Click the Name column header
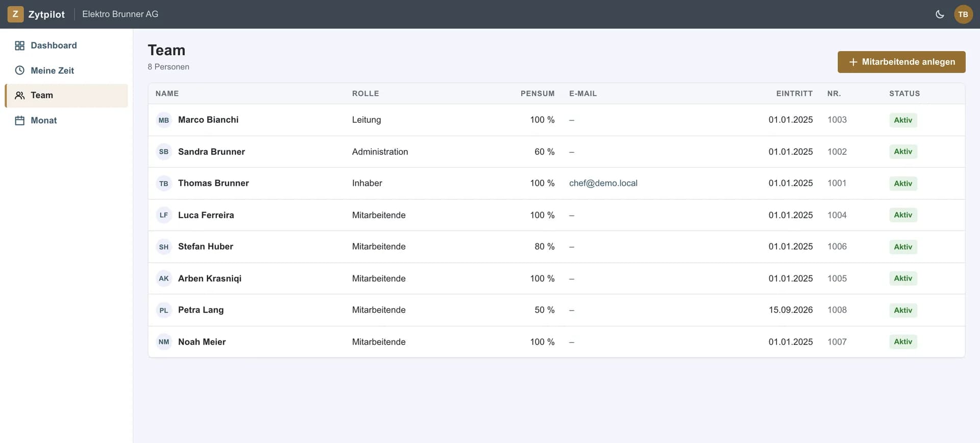The image size is (980, 443). 167,94
